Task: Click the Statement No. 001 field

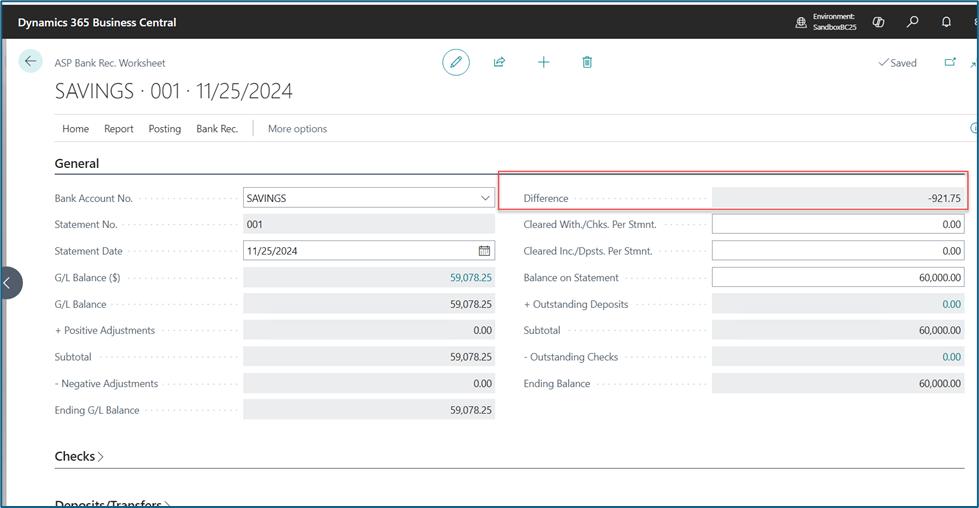Action: [369, 224]
